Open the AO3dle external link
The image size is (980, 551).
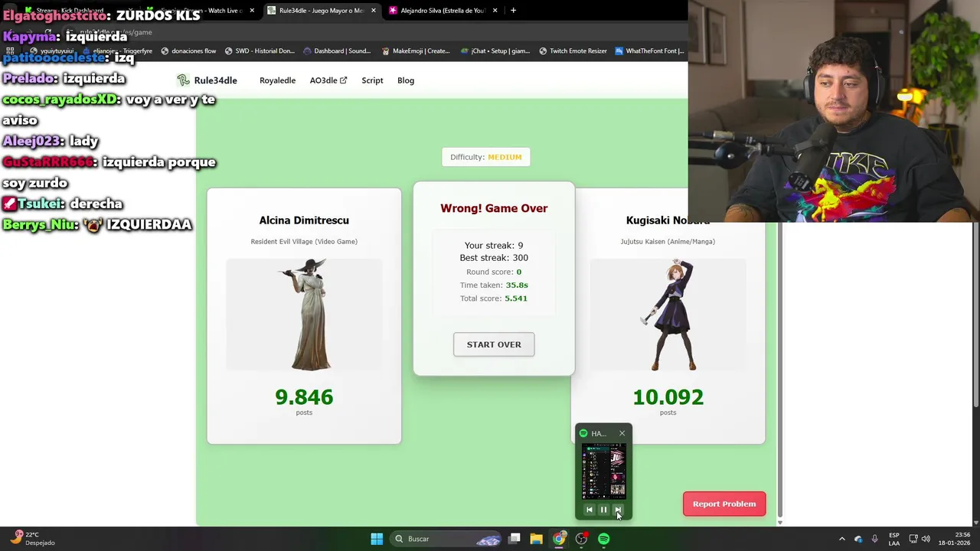point(328,80)
